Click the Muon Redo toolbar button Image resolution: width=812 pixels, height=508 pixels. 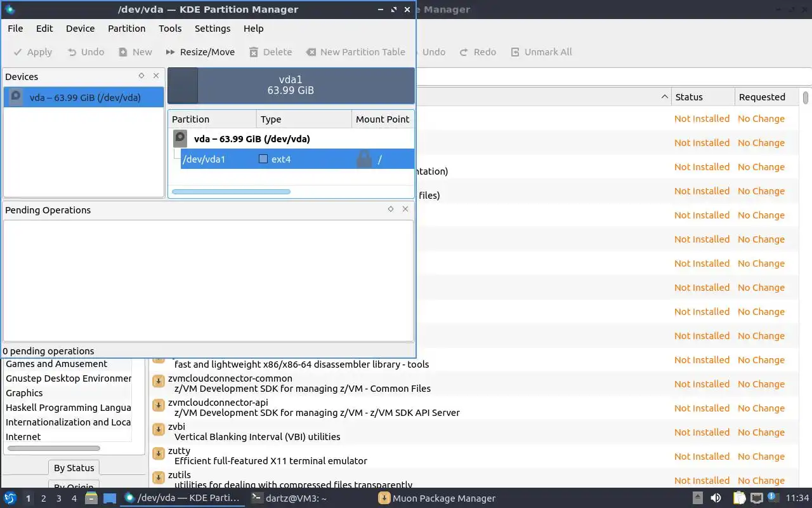tap(478, 52)
